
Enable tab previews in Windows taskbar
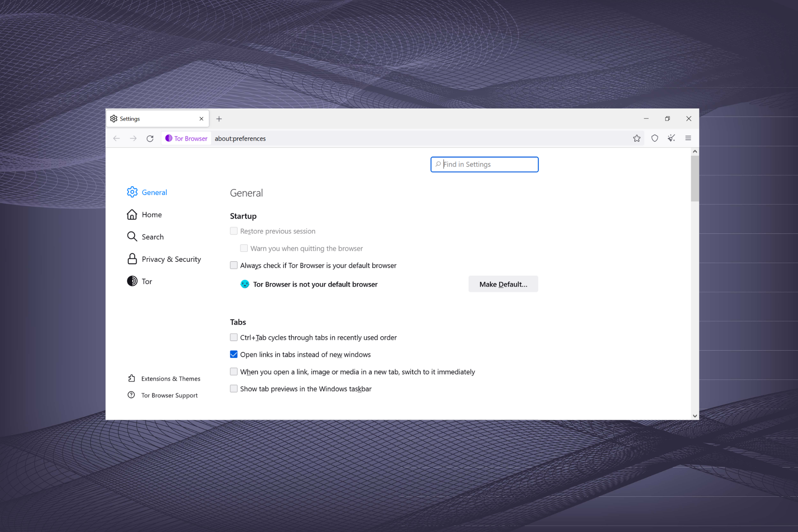point(234,389)
